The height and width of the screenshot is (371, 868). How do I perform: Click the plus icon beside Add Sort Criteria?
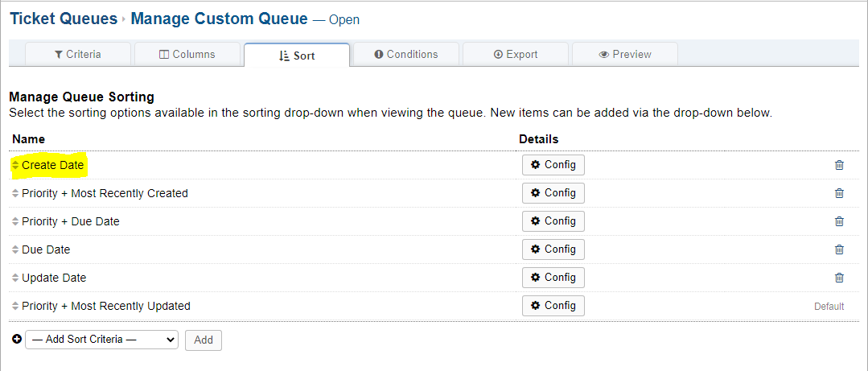17,340
